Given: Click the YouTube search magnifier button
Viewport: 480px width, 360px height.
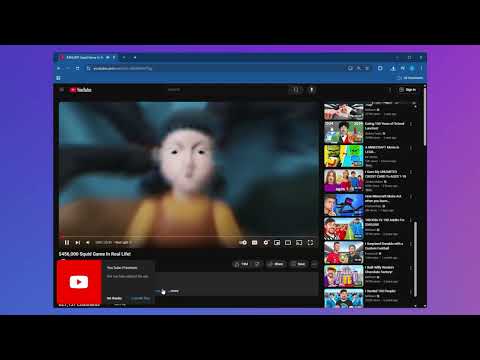Looking at the screenshot, I should click(296, 90).
